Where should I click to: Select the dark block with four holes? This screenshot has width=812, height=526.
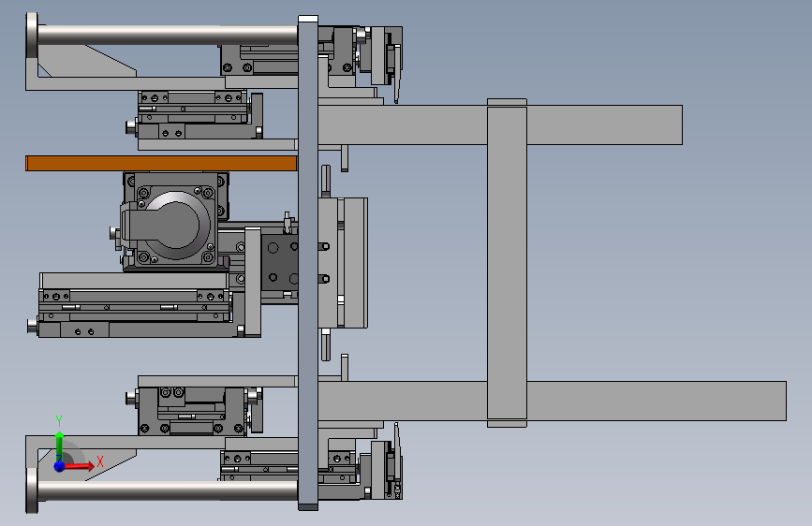(280, 262)
